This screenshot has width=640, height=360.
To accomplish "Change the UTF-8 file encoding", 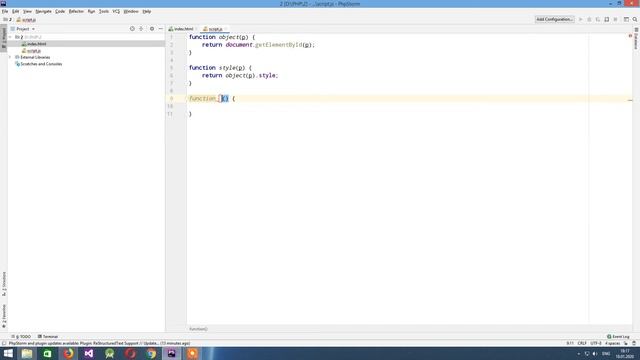I will click(596, 343).
